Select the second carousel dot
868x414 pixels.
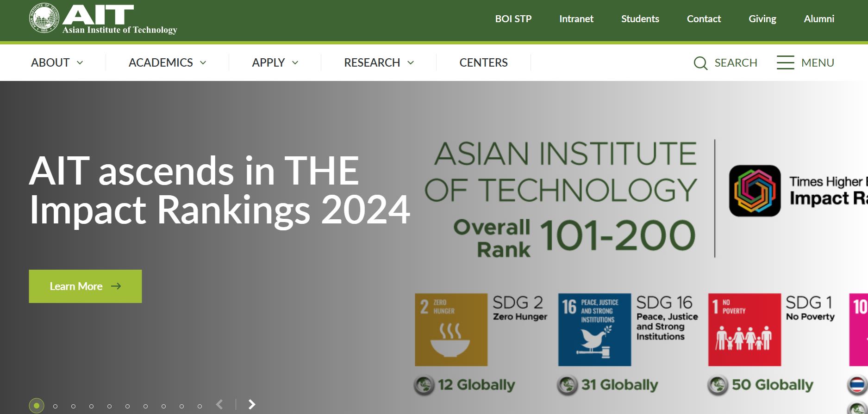[x=55, y=406]
